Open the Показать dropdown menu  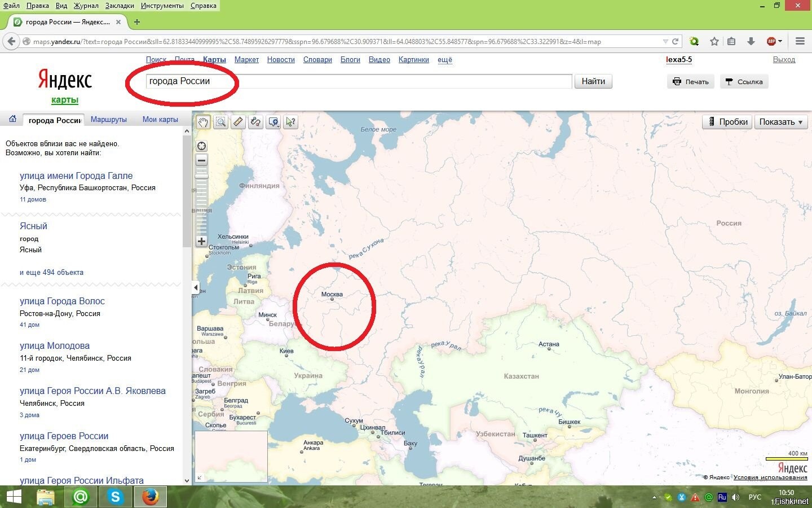[781, 122]
